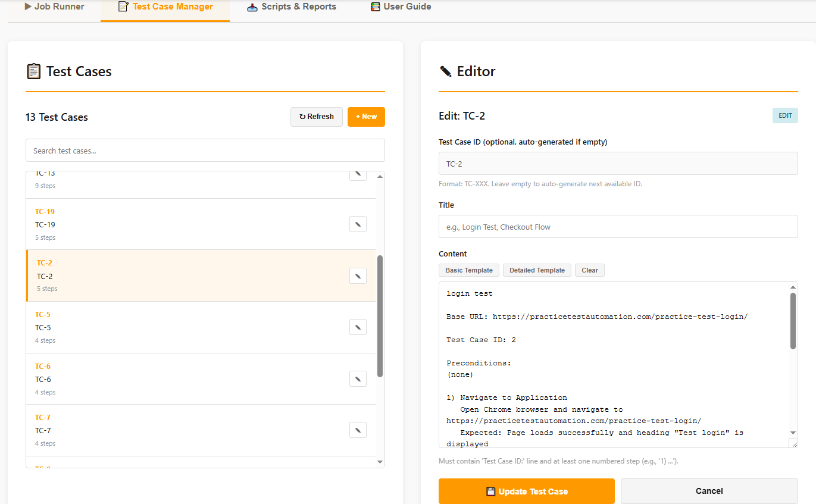Click the Title input field

pos(618,227)
